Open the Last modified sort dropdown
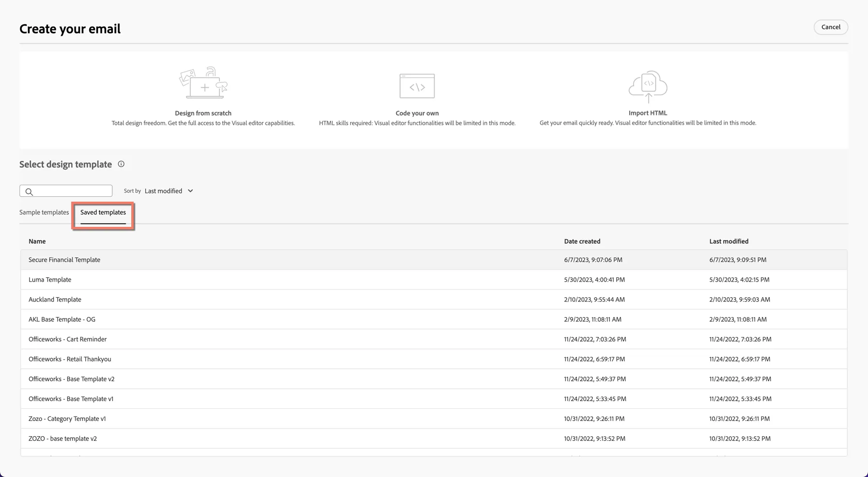 coord(169,191)
